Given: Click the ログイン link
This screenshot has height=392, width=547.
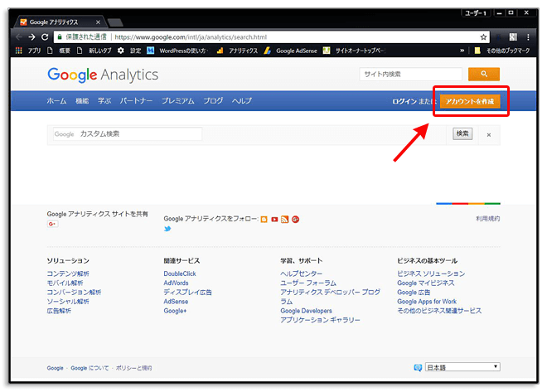Looking at the screenshot, I should (404, 101).
